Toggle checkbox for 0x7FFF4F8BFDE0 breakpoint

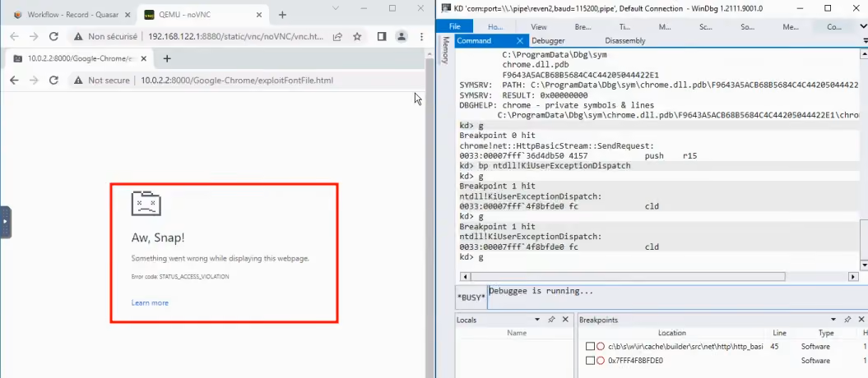click(x=590, y=360)
